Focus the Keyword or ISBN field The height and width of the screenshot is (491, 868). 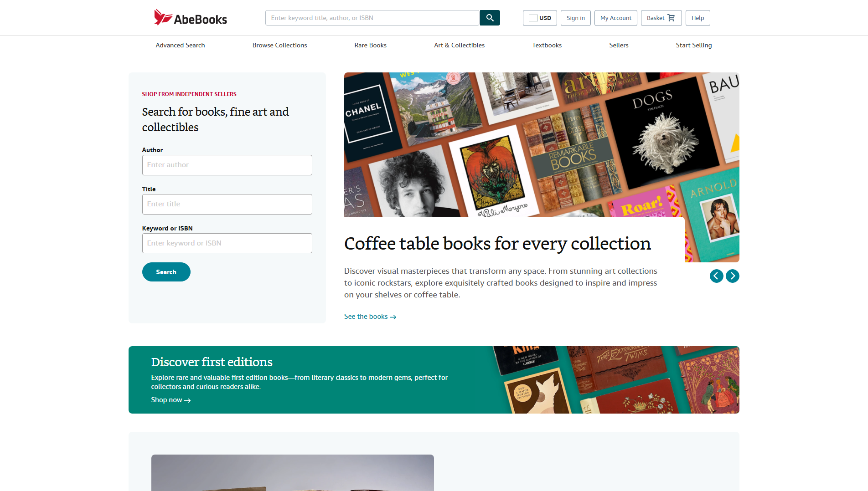click(227, 243)
